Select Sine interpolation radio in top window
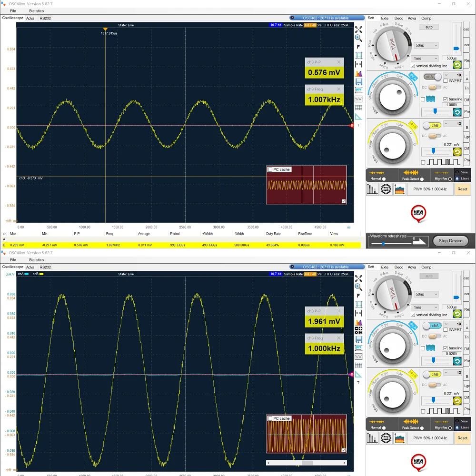The image size is (476, 476). coord(457,172)
